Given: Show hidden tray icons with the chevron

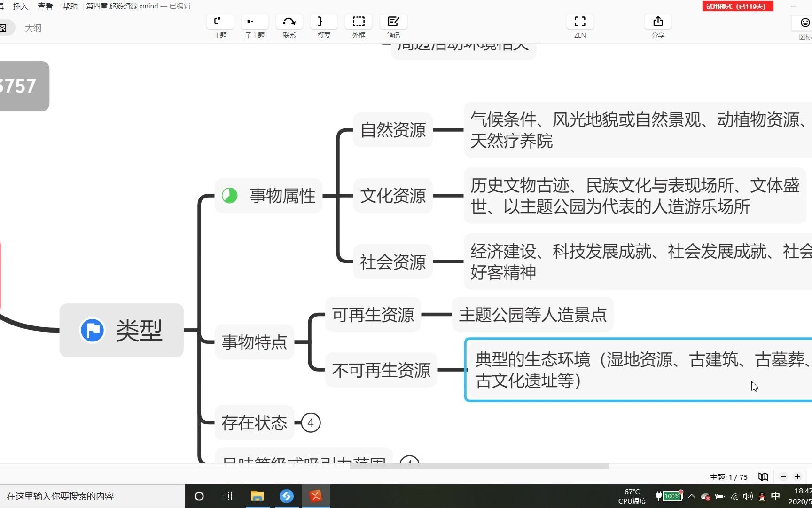Looking at the screenshot, I should pos(692,496).
